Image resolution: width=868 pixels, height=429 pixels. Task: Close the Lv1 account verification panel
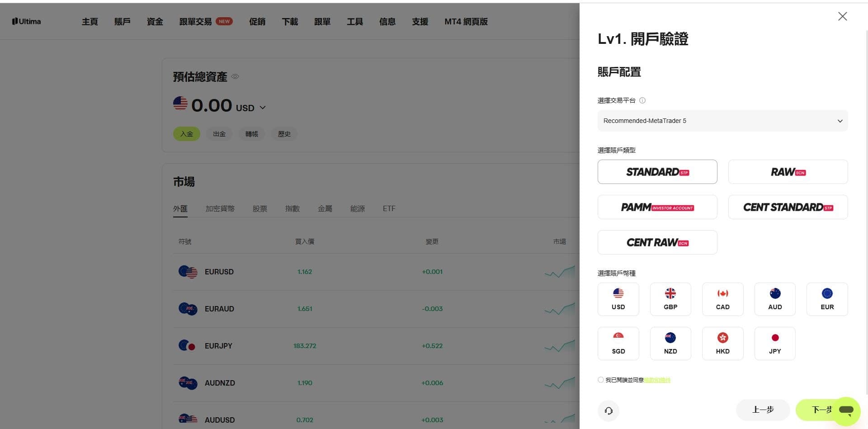pyautogui.click(x=842, y=17)
